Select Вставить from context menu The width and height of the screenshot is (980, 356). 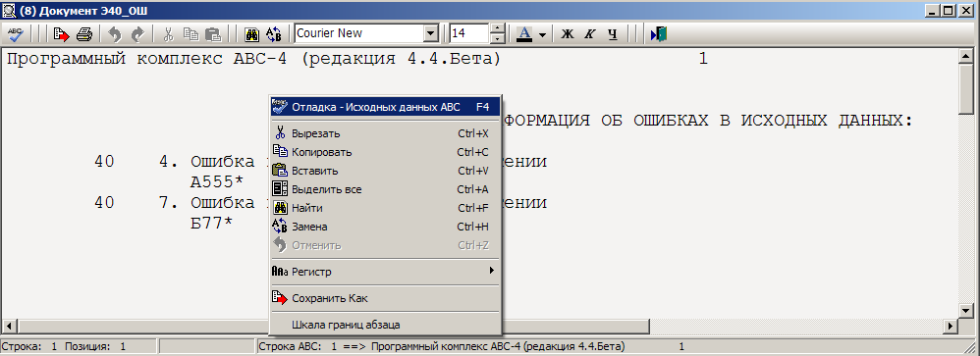coord(385,171)
